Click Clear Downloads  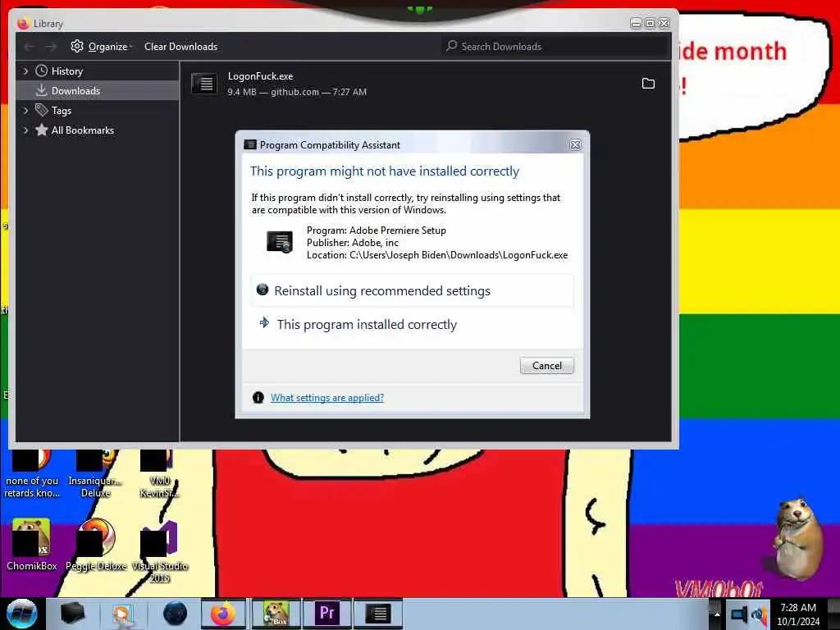180,47
